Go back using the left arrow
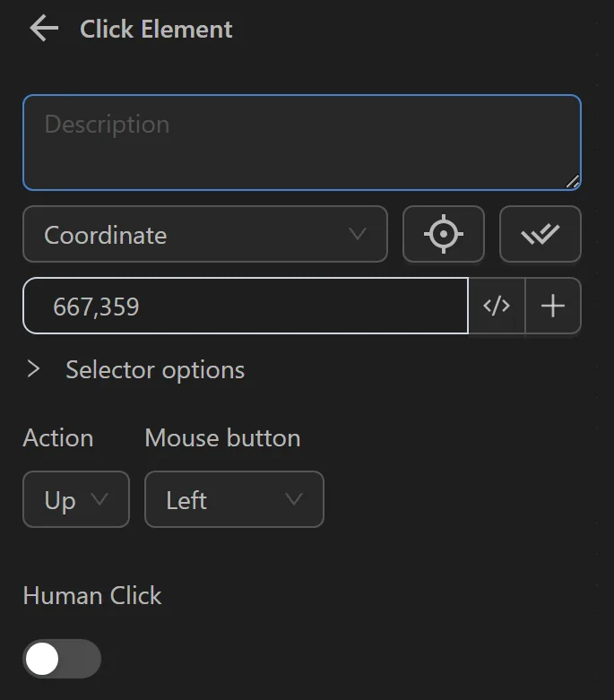 [x=43, y=29]
